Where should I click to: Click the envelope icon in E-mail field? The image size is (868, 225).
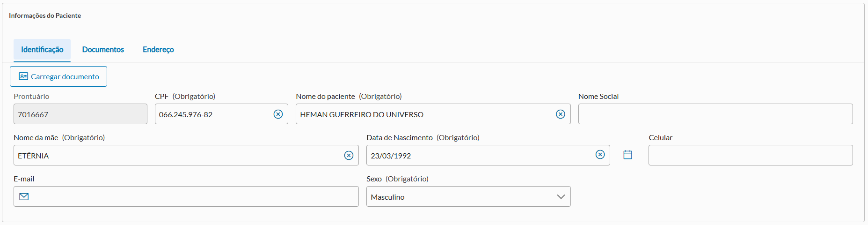coord(24,197)
